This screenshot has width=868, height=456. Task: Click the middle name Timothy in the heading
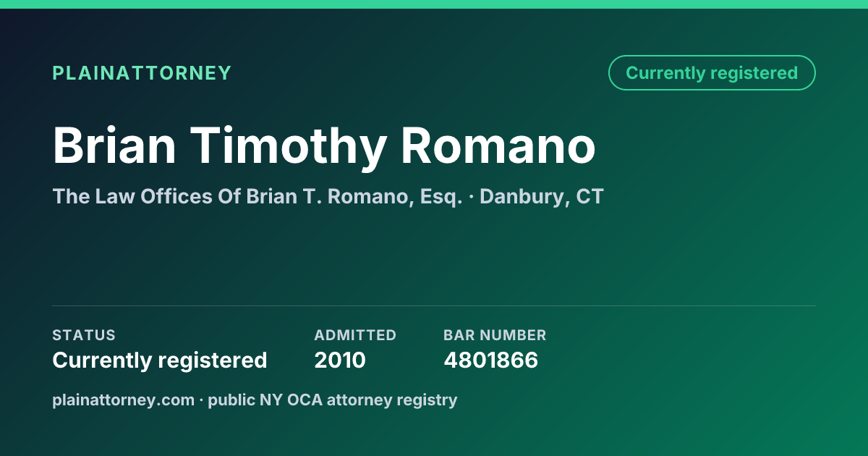289,149
